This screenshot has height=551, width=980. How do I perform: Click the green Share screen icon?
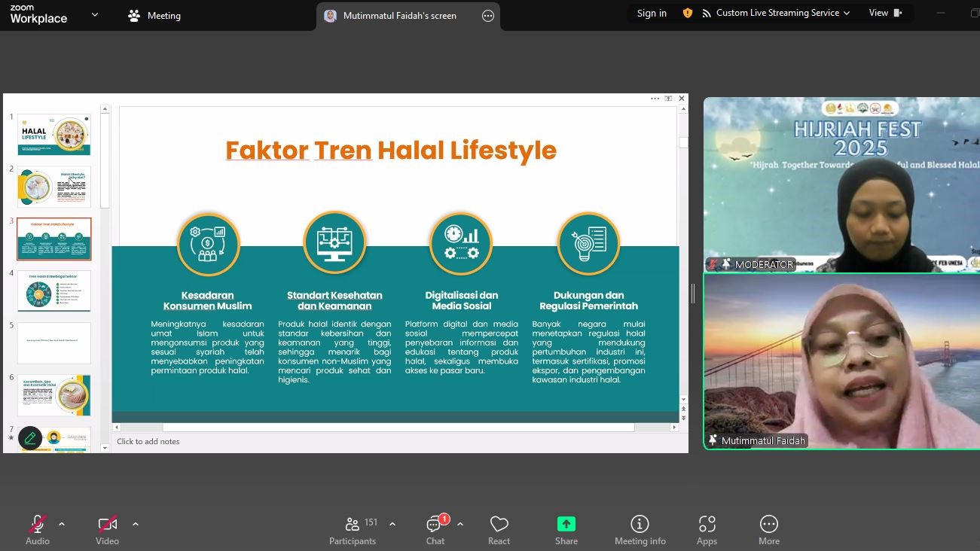[x=566, y=525]
